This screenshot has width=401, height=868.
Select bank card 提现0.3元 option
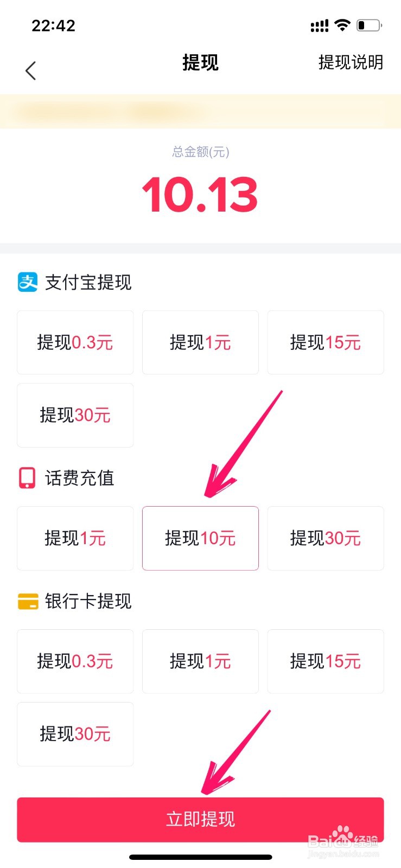click(75, 661)
